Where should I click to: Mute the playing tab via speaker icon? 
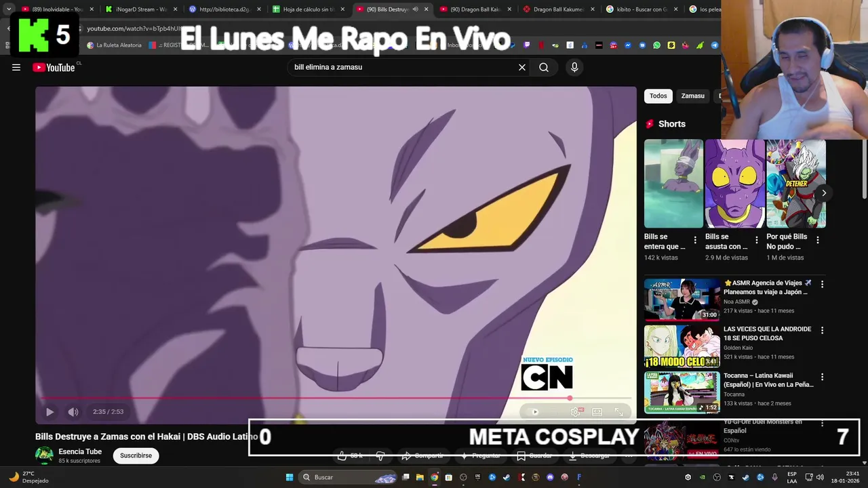point(415,9)
